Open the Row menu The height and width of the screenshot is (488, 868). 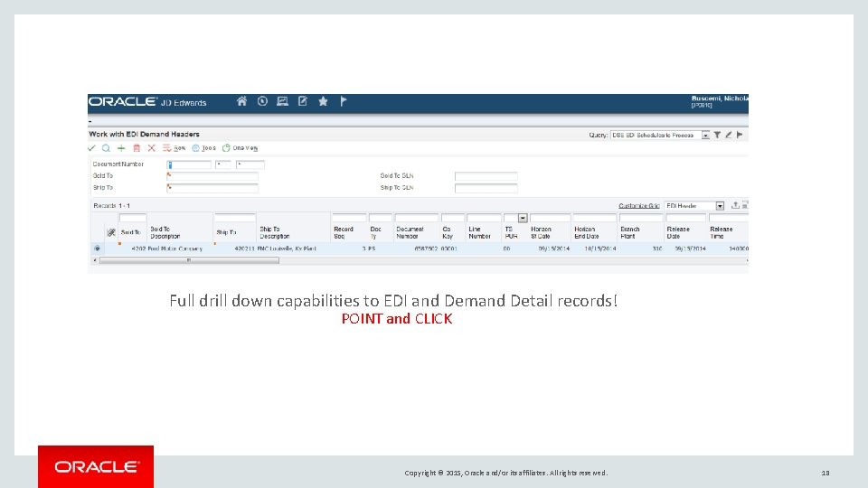pos(174,148)
